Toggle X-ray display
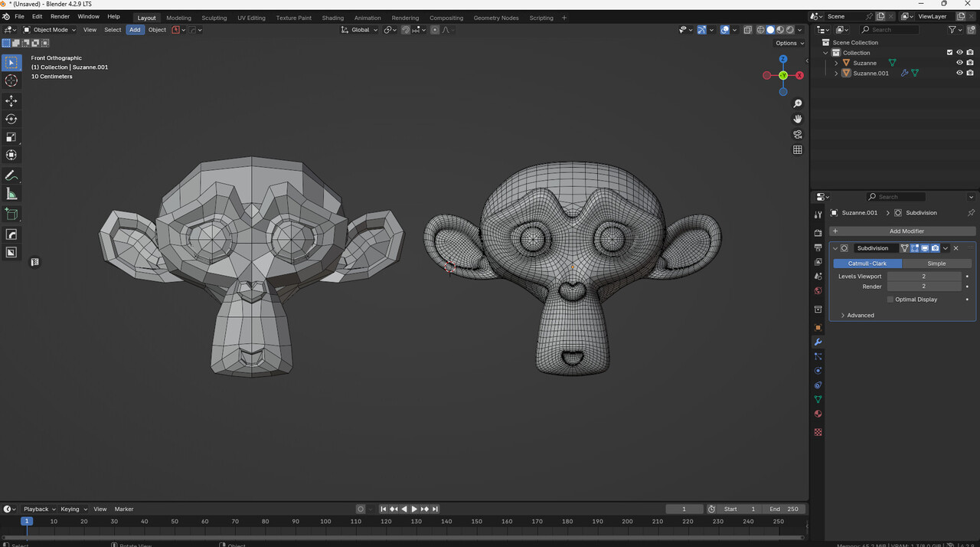Image resolution: width=980 pixels, height=547 pixels. pyautogui.click(x=748, y=30)
